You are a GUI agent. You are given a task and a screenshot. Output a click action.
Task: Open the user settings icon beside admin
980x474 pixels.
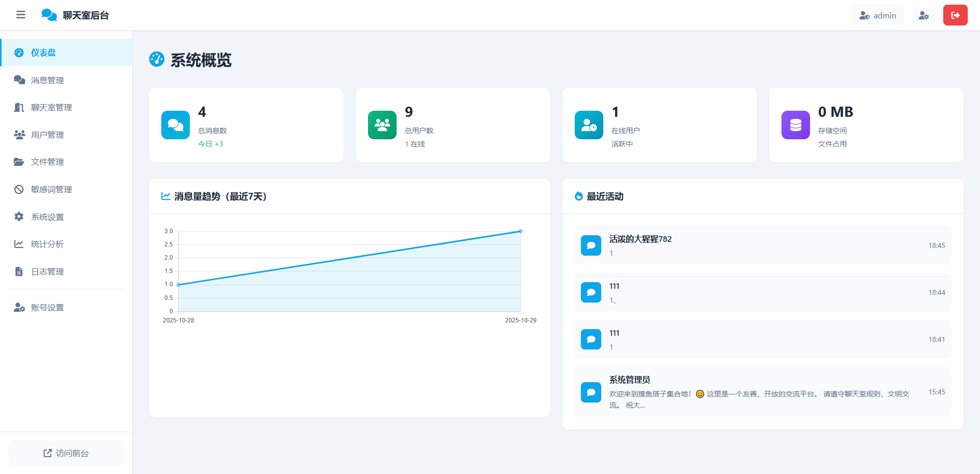[x=923, y=15]
